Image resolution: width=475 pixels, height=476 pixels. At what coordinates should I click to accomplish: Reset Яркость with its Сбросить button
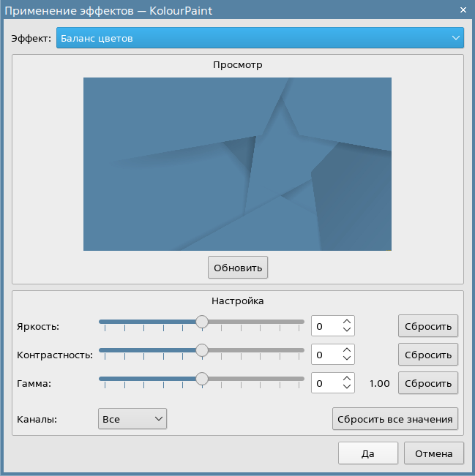(428, 325)
